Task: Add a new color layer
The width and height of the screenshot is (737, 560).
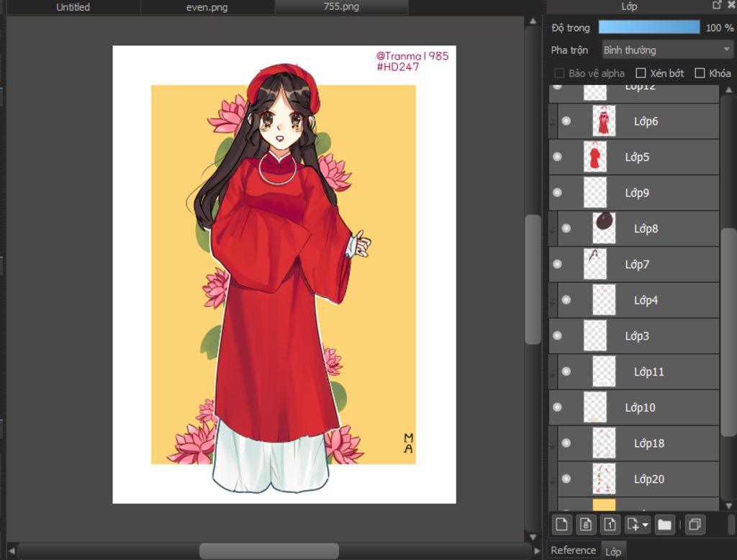Action: click(x=561, y=524)
